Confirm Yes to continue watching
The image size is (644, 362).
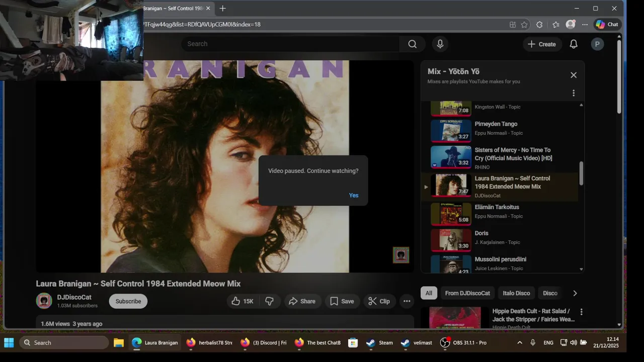pyautogui.click(x=354, y=196)
